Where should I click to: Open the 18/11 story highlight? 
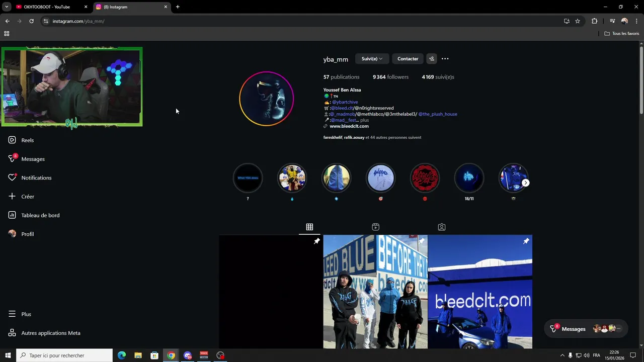click(469, 178)
